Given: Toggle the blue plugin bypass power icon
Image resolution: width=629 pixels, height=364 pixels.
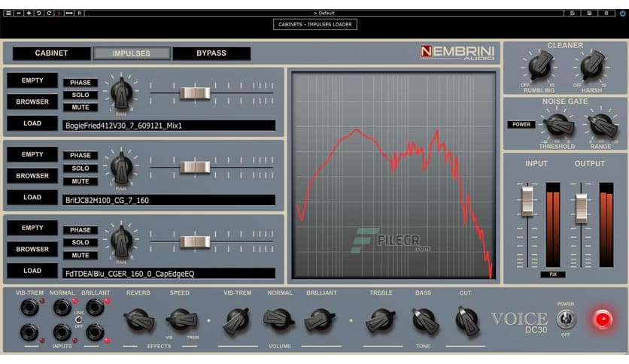Looking at the screenshot, I should tap(622, 14).
